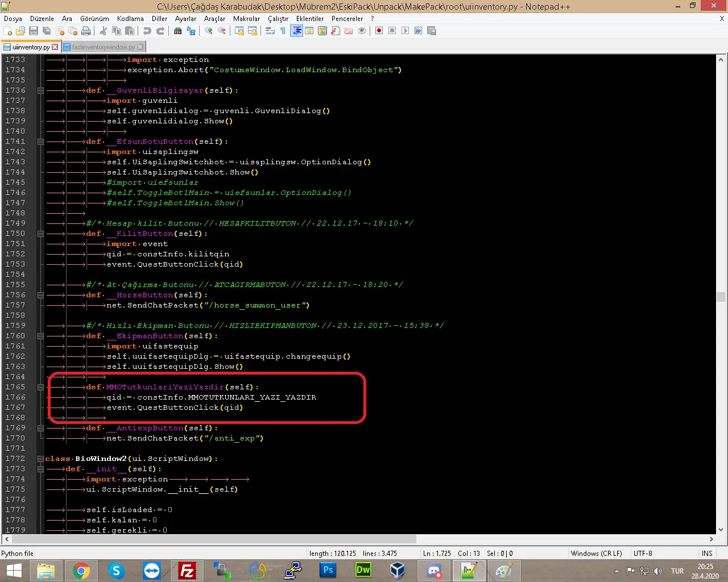This screenshot has width=728, height=582.
Task: Open the Document Map toolbar icon
Action: tap(322, 31)
